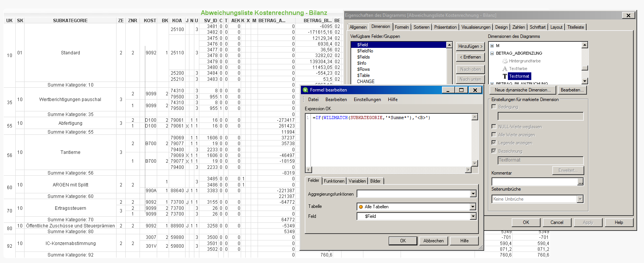
Task: Click the QlikView logo icon in Formel bearbeiten title
Action: coord(306,90)
